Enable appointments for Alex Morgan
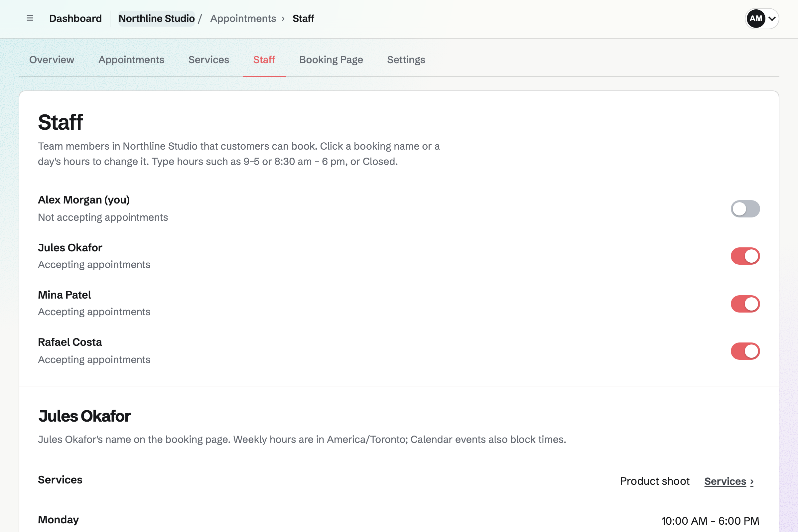This screenshot has width=798, height=532. coord(745,209)
